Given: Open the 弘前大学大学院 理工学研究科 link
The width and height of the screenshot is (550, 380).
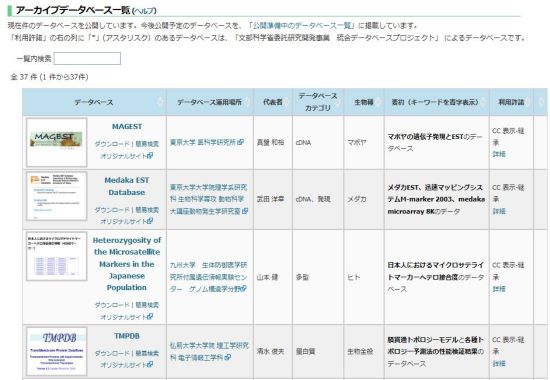Looking at the screenshot, I should pos(209,351).
